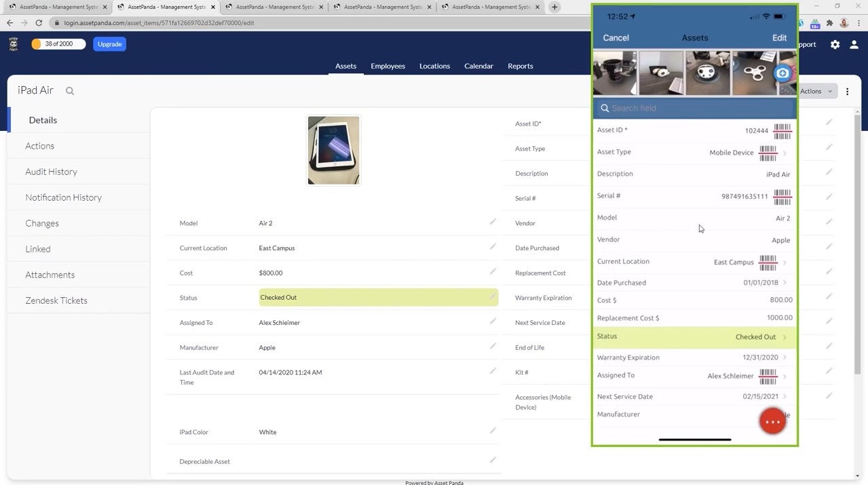Image resolution: width=868 pixels, height=485 pixels.
Task: Tap the Asset ID barcode scan icon
Action: coord(782,131)
